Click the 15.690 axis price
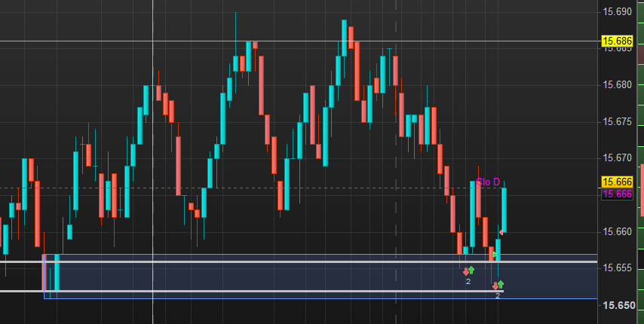Viewport: 644px width, 324px height. pyautogui.click(x=617, y=12)
